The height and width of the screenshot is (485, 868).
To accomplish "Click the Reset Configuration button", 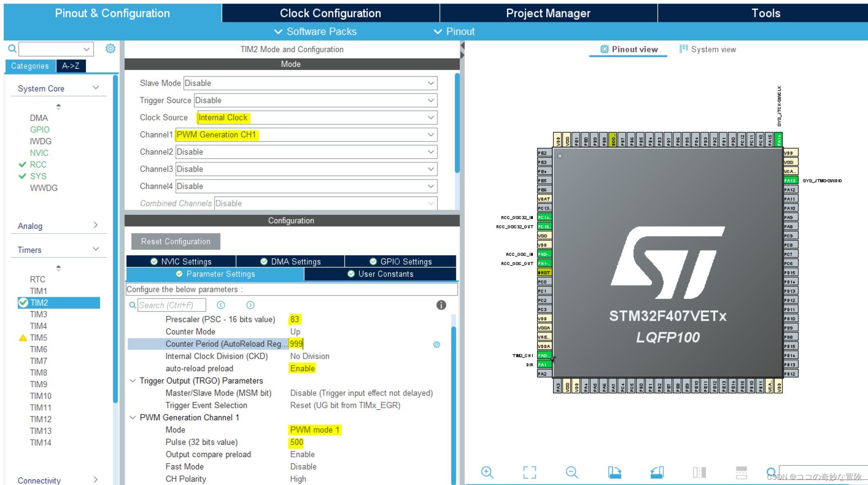I will (176, 242).
